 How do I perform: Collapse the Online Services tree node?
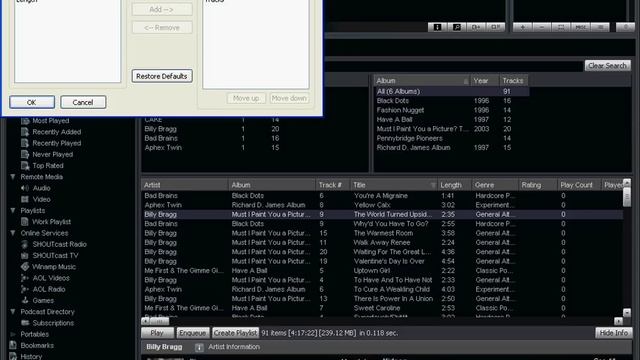pos(13,233)
